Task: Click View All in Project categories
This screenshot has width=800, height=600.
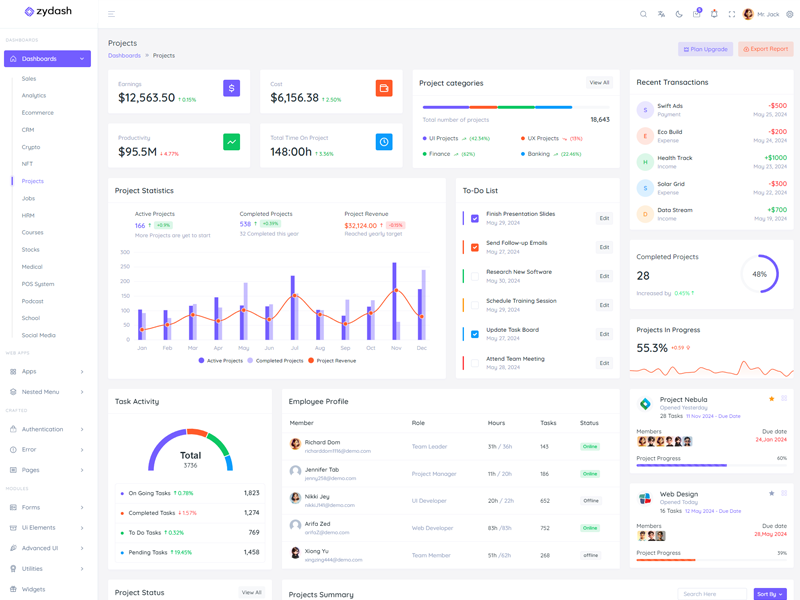Action: click(599, 83)
